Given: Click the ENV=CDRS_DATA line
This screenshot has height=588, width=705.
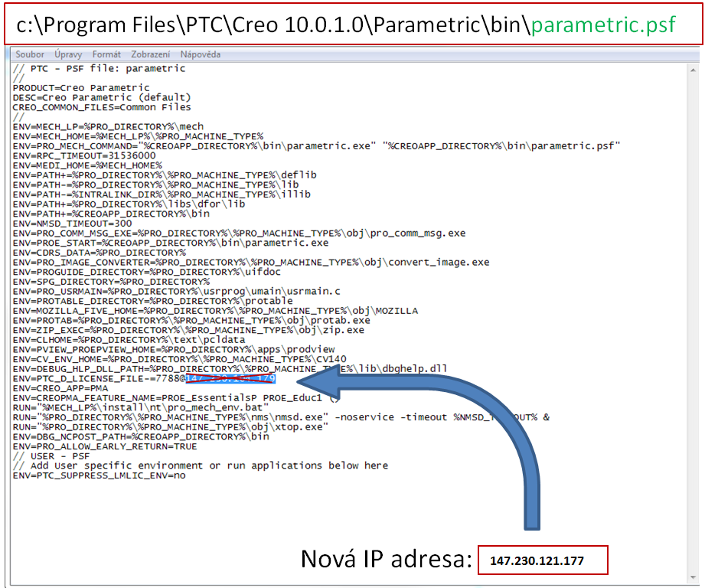Looking at the screenshot, I should [x=99, y=253].
